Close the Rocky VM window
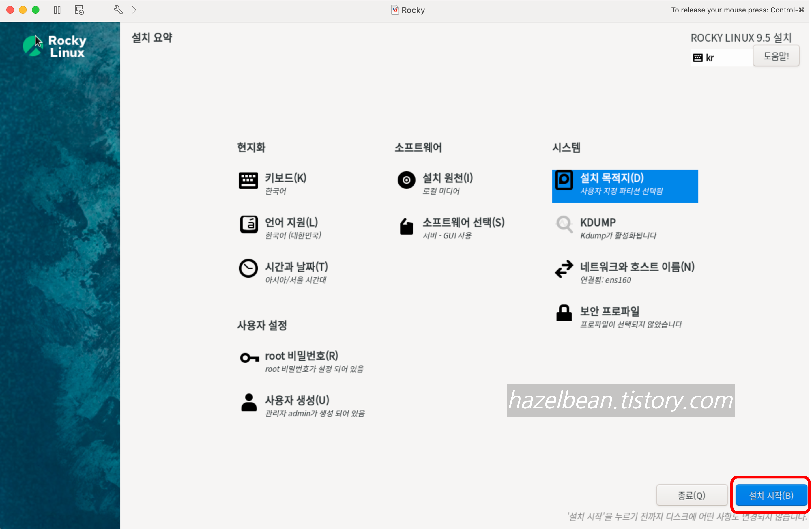The height and width of the screenshot is (529, 812). coord(10,10)
